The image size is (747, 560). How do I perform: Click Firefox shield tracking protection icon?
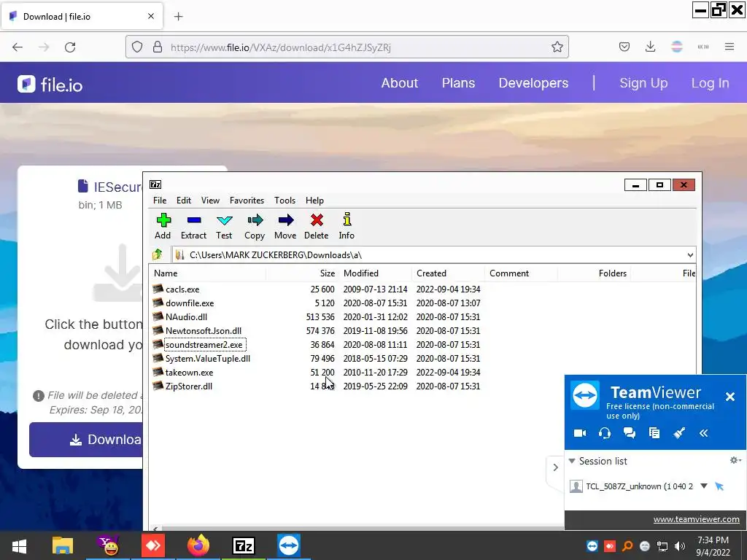pyautogui.click(x=137, y=47)
